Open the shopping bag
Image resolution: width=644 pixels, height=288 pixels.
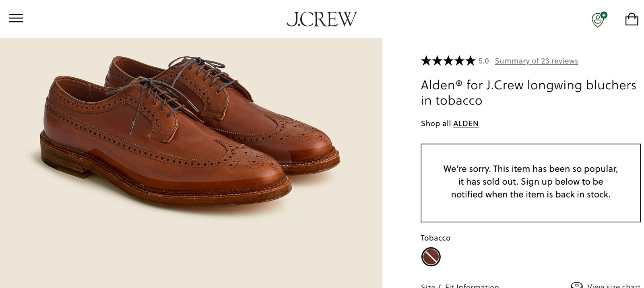point(632,19)
